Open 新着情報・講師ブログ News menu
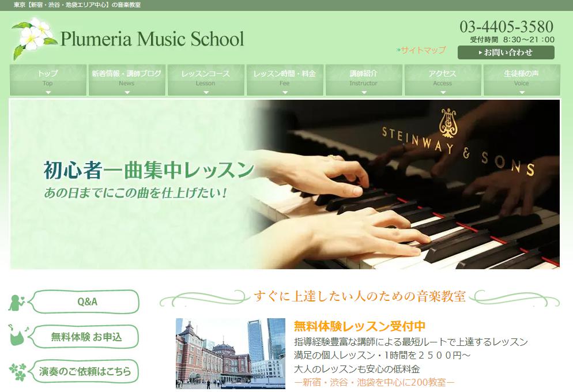This screenshot has width=573, height=392. [x=127, y=79]
